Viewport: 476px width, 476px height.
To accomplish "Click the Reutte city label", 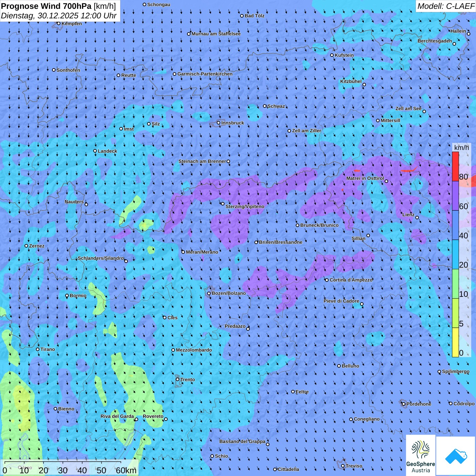I will [x=129, y=75].
